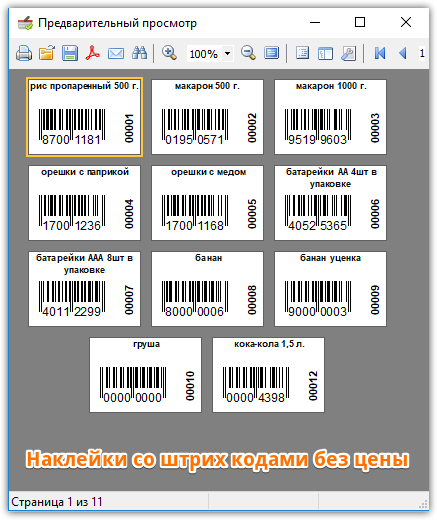
Task: Click vertical code 00001
Action: (129, 128)
